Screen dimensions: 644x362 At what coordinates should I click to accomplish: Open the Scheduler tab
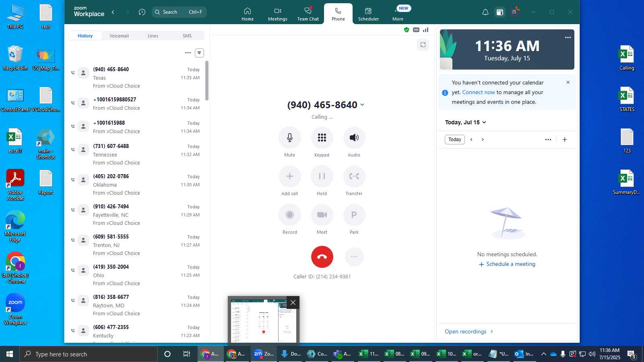point(368,14)
